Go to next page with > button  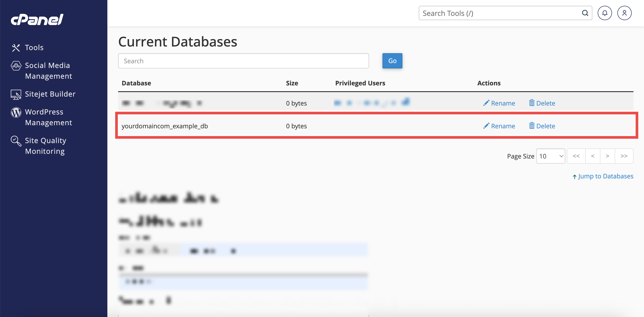607,156
